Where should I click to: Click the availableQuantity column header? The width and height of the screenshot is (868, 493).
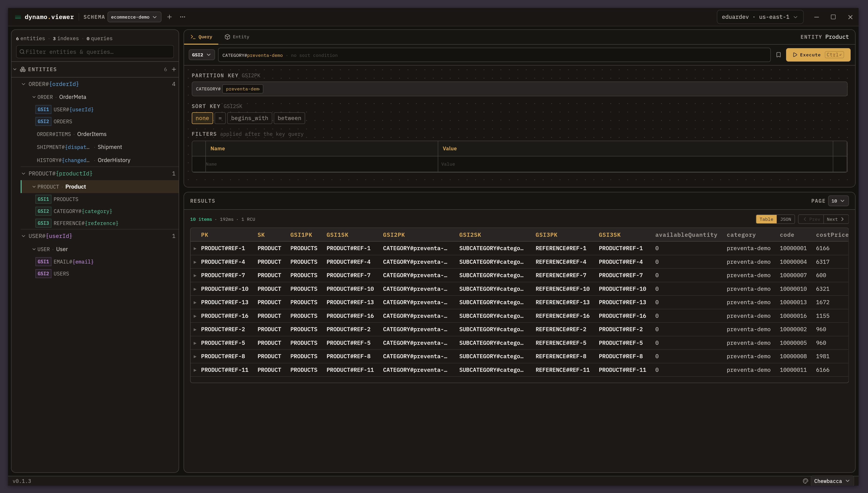[686, 235]
